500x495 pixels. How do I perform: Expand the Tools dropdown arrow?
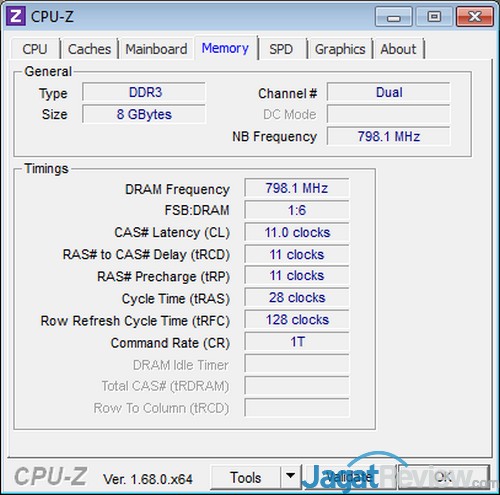click(291, 477)
